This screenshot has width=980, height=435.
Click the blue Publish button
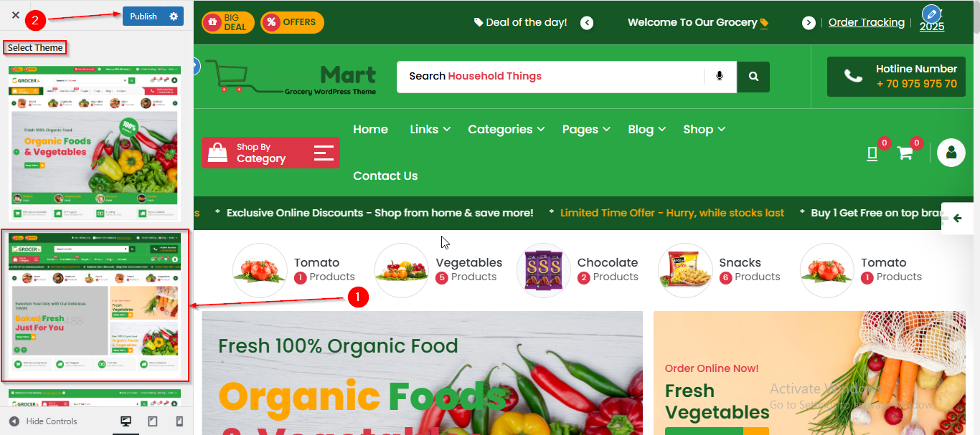[x=143, y=16]
